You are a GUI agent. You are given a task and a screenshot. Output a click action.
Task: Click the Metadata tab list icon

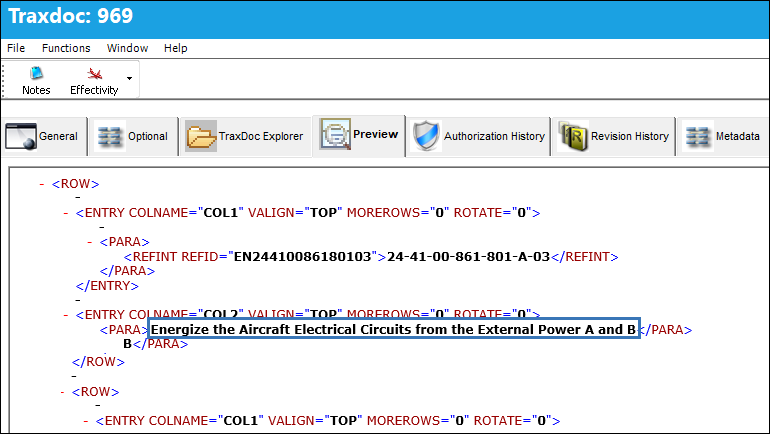697,136
